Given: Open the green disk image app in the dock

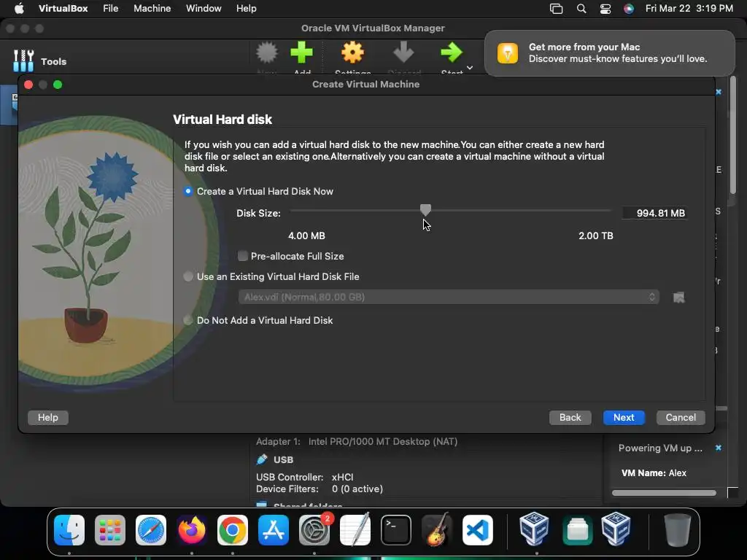Looking at the screenshot, I should (578, 530).
